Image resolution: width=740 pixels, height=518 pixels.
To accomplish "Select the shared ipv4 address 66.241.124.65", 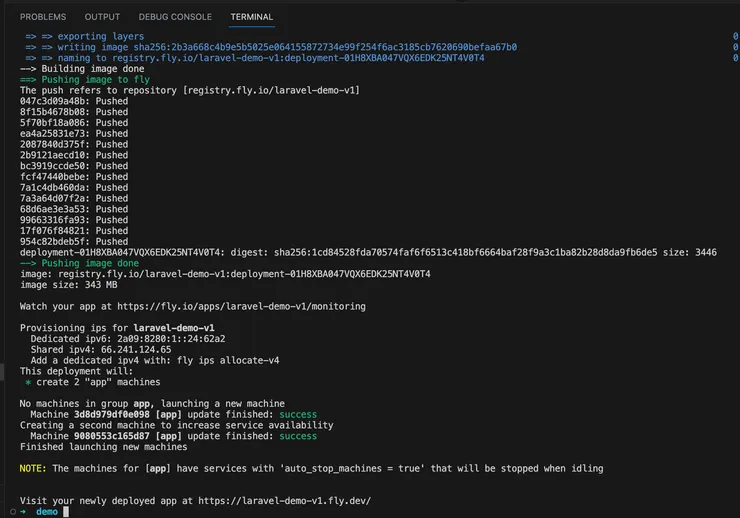I will click(136, 350).
